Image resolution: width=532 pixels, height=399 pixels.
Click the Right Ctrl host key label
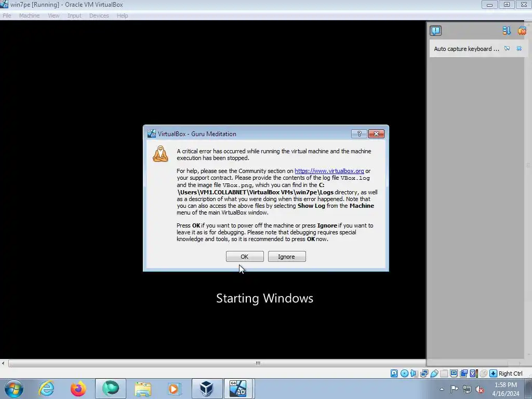pos(511,373)
